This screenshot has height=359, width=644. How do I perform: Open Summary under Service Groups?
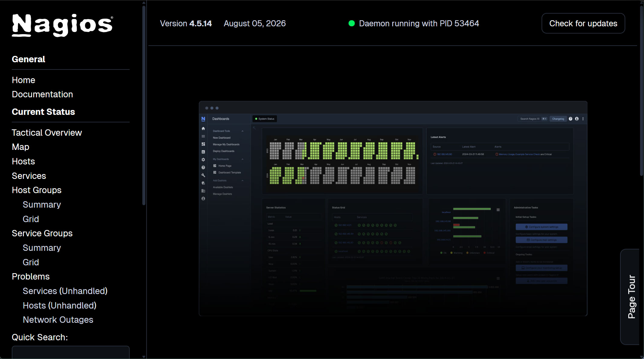click(x=42, y=248)
